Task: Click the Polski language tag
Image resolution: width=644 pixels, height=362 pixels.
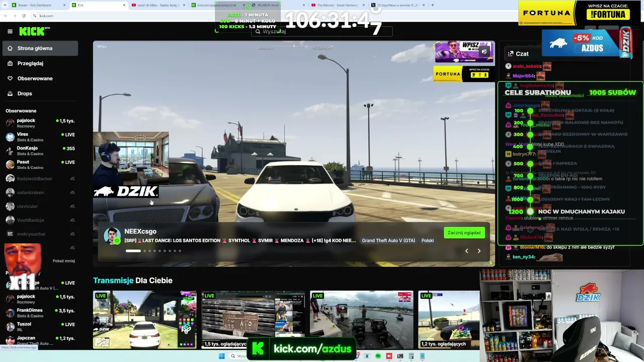Action: [x=428, y=240]
